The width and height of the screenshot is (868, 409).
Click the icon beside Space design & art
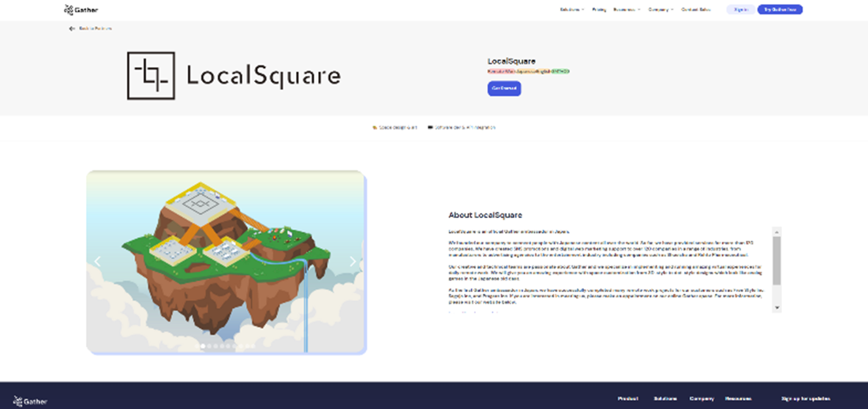coord(375,127)
